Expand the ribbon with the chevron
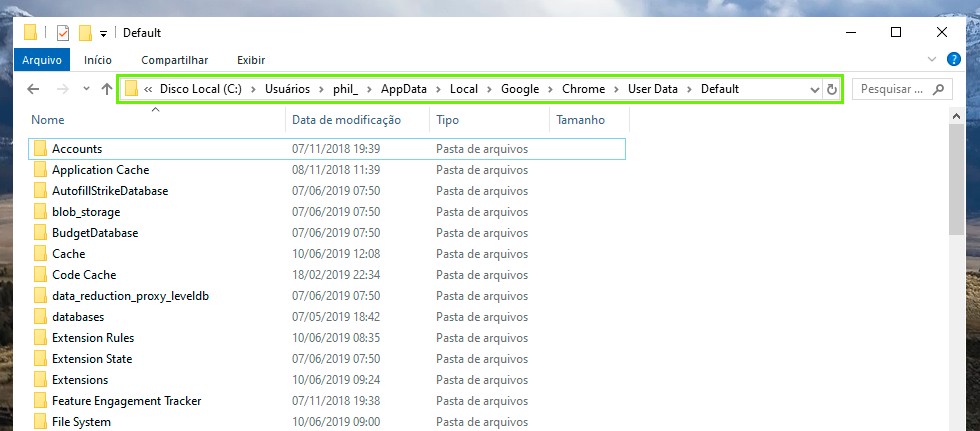Image resolution: width=980 pixels, height=431 pixels. (932, 60)
